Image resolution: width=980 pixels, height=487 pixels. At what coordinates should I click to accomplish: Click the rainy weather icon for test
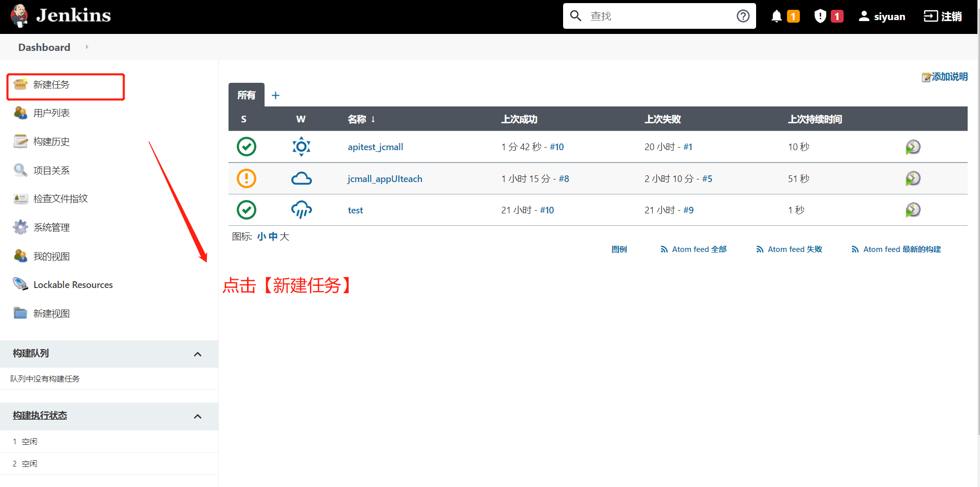[x=302, y=210]
